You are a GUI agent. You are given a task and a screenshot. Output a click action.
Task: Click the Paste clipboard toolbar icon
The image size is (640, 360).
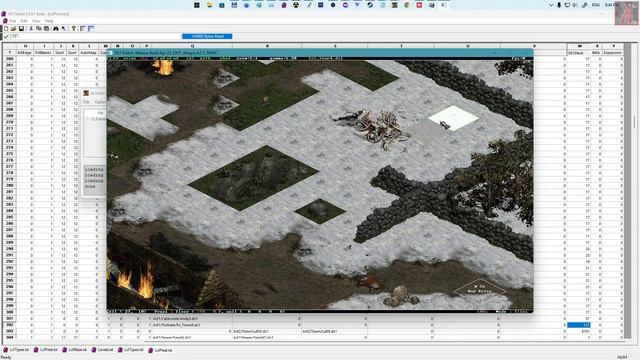pyautogui.click(x=47, y=29)
